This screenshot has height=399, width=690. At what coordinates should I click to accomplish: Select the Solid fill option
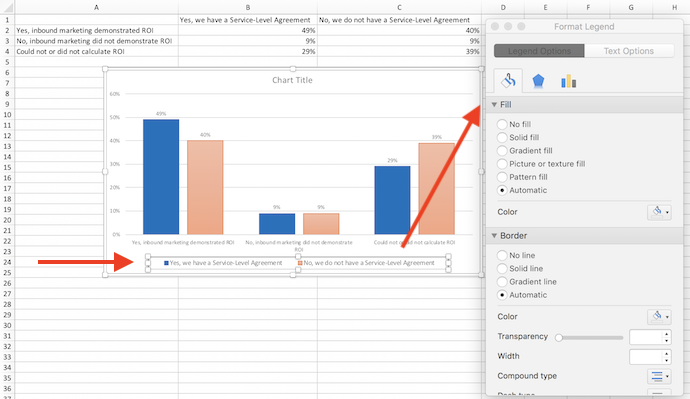pos(502,138)
